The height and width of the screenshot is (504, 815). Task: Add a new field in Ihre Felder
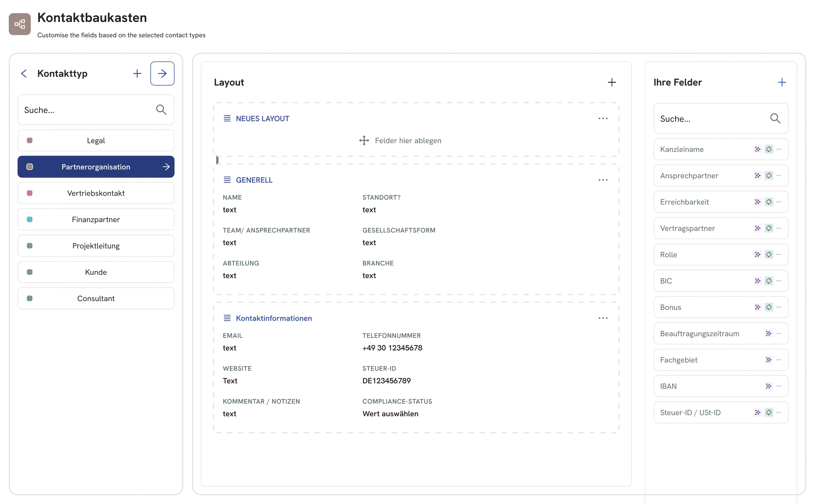pyautogui.click(x=782, y=82)
